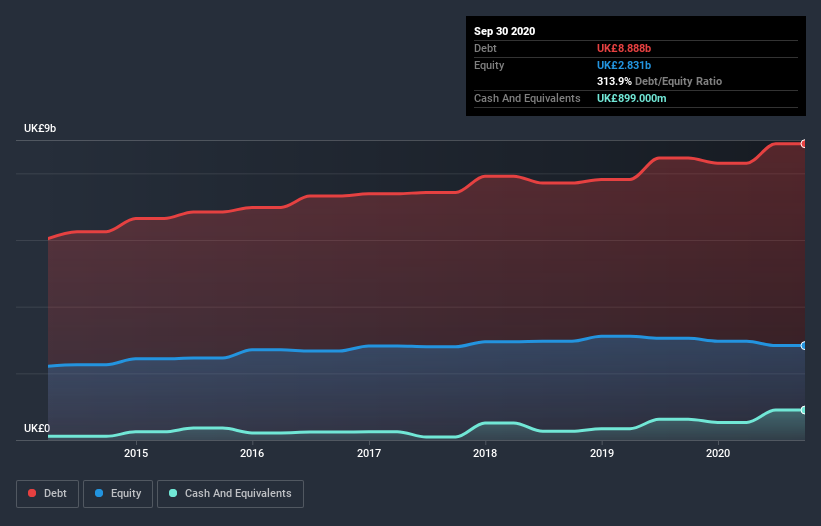
Task: Click the Equity label in tooltip
Action: pyautogui.click(x=489, y=65)
